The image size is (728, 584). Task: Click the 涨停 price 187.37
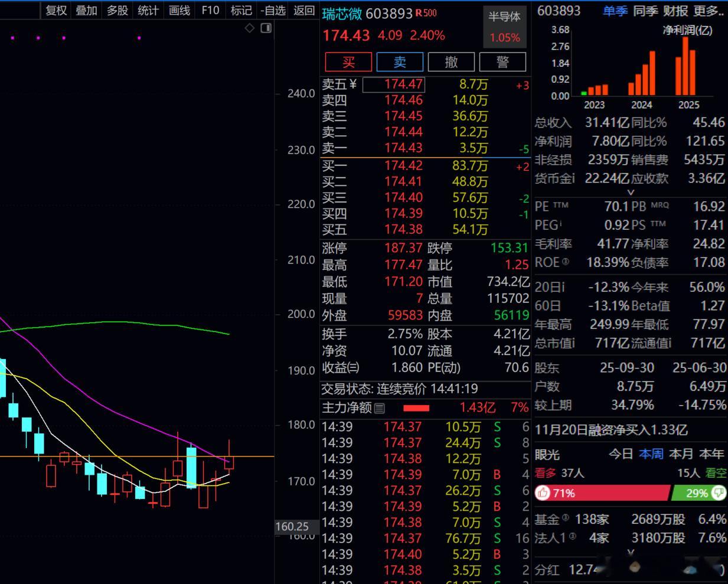pos(404,248)
